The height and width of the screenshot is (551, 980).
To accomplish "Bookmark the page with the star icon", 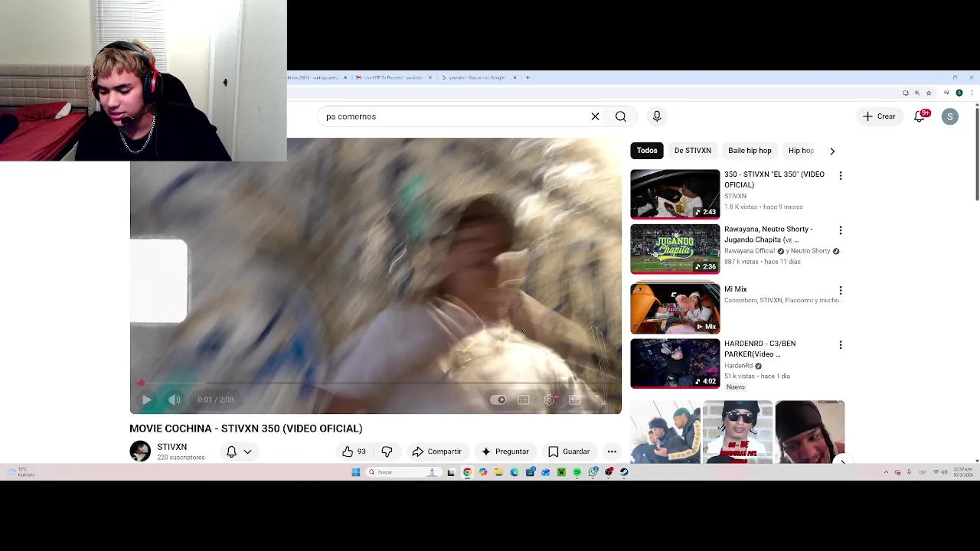I will [929, 93].
